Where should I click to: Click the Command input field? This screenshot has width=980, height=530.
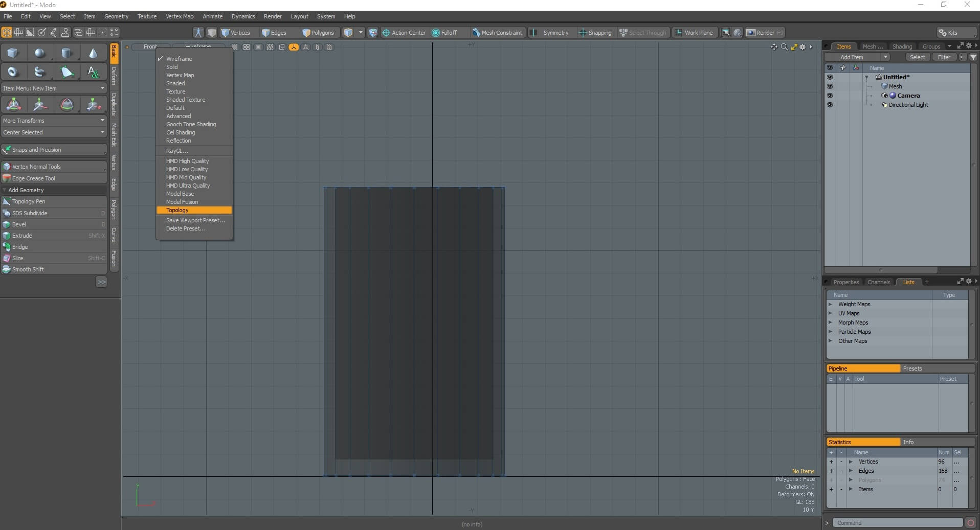click(898, 522)
